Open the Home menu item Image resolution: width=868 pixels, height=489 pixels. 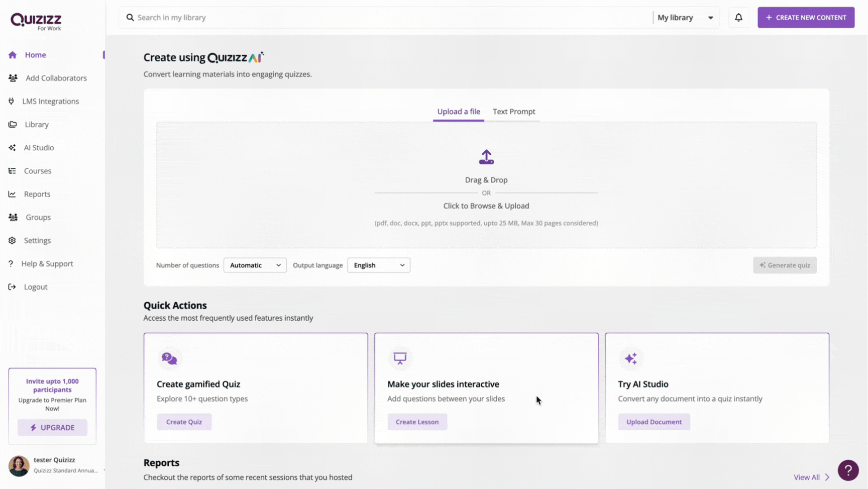tap(36, 55)
